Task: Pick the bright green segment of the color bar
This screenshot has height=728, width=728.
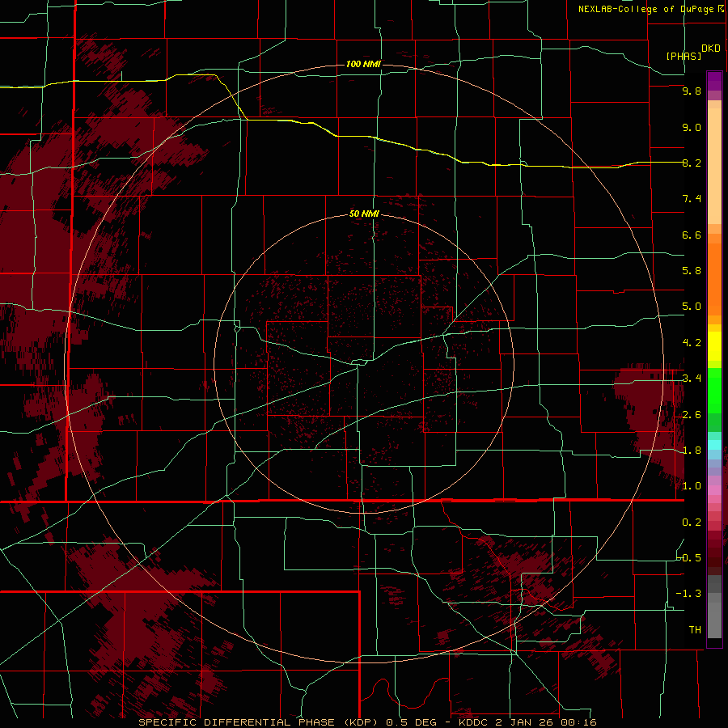Action: [714, 391]
